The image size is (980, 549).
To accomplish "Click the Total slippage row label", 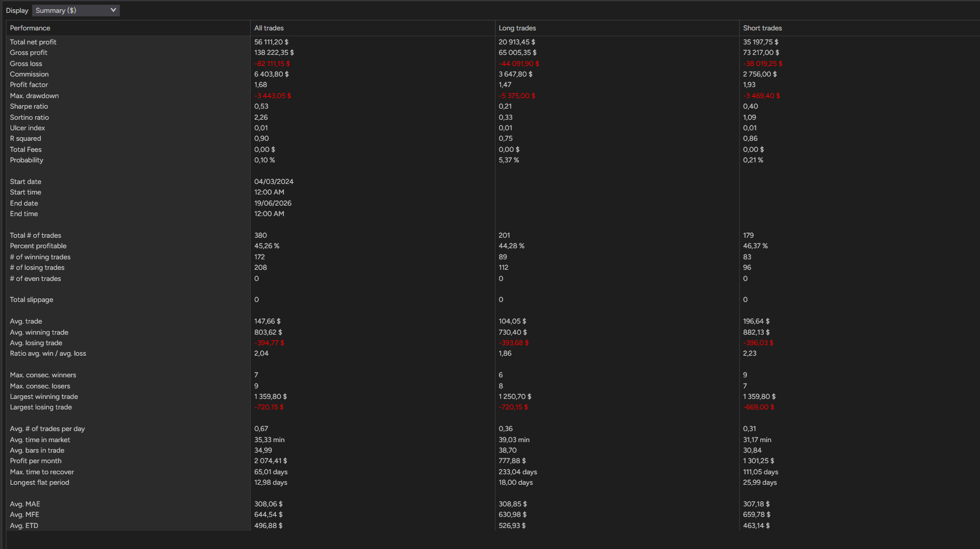I will click(32, 300).
